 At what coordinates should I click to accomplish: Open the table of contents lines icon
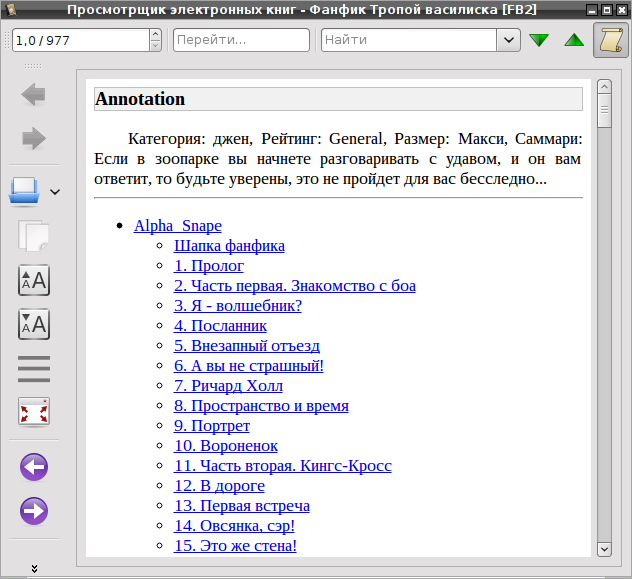34,369
